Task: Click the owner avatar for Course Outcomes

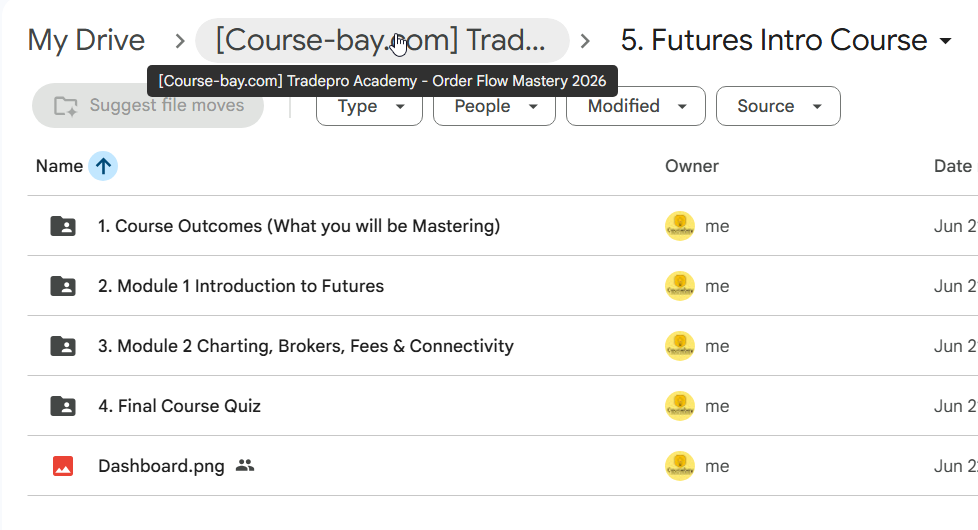Action: pyautogui.click(x=680, y=226)
